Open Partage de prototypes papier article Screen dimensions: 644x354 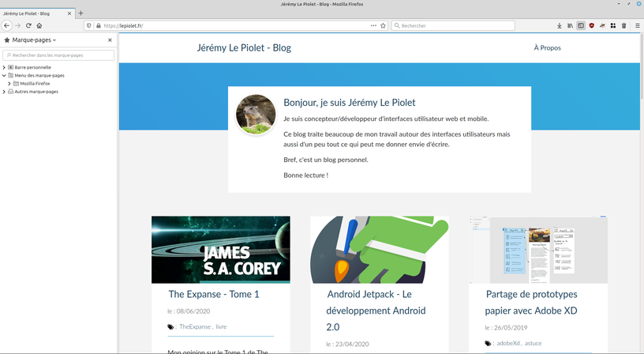coord(531,302)
